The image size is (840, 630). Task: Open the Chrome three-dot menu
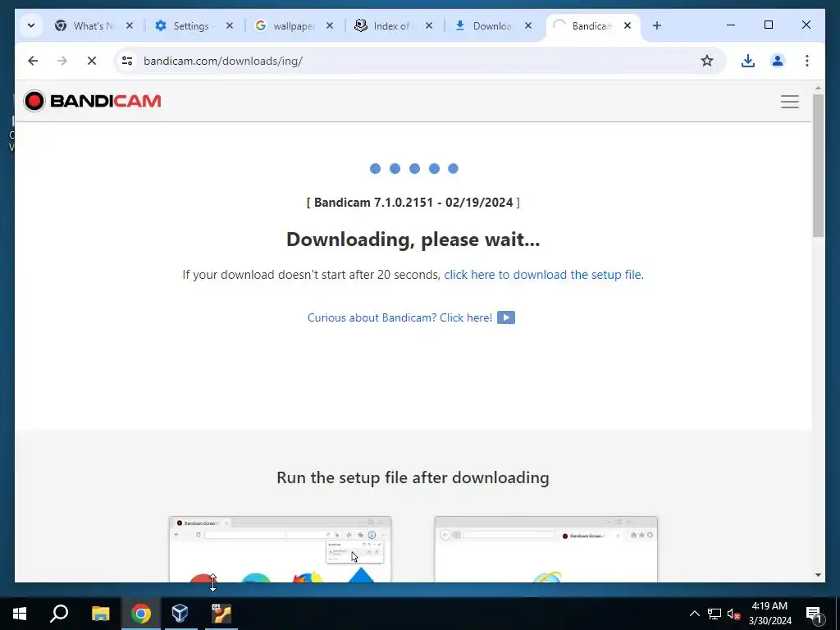(807, 61)
